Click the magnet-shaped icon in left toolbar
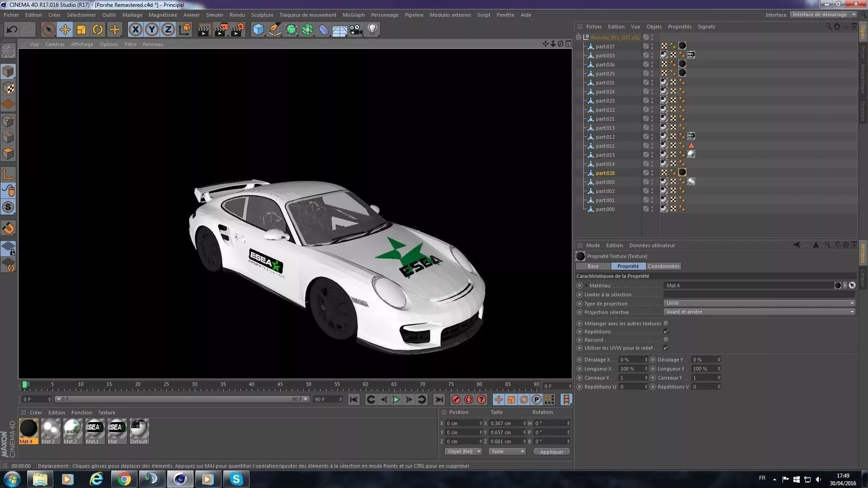This screenshot has width=868, height=488. click(x=8, y=228)
